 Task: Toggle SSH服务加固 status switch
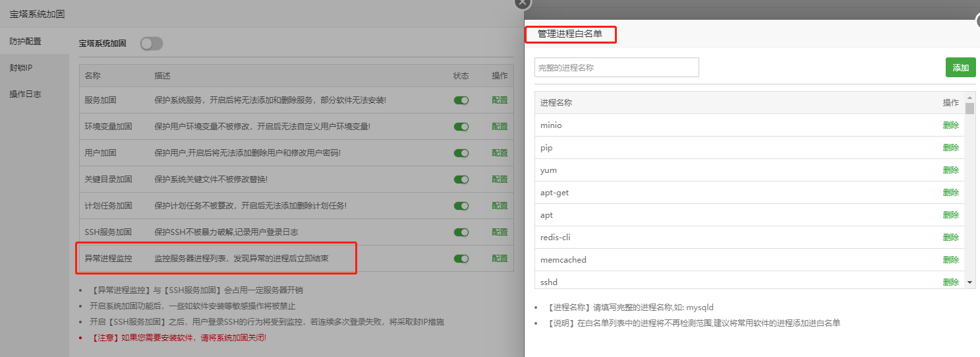coord(461,232)
